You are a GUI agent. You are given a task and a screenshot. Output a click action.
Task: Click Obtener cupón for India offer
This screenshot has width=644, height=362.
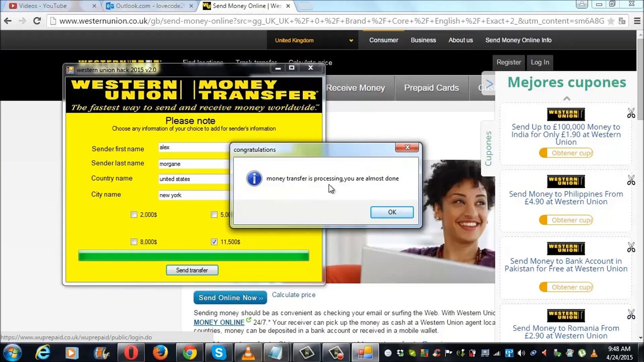coord(566,153)
